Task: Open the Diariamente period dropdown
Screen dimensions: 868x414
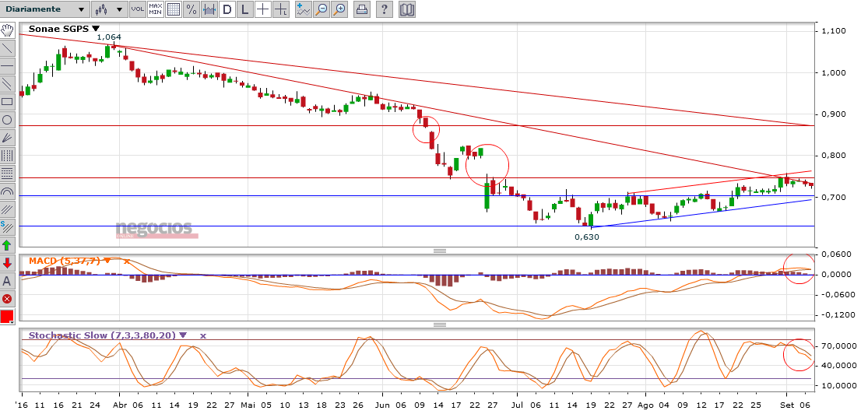Action: [44, 9]
